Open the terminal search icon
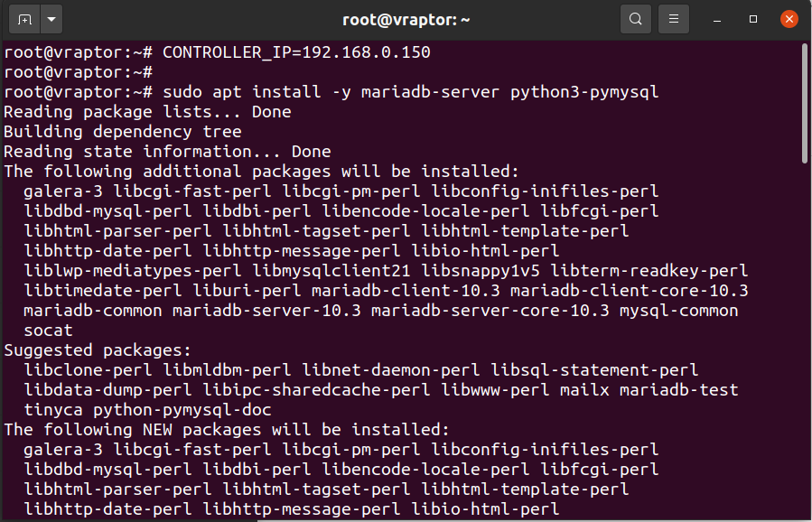812x522 pixels. [x=635, y=20]
